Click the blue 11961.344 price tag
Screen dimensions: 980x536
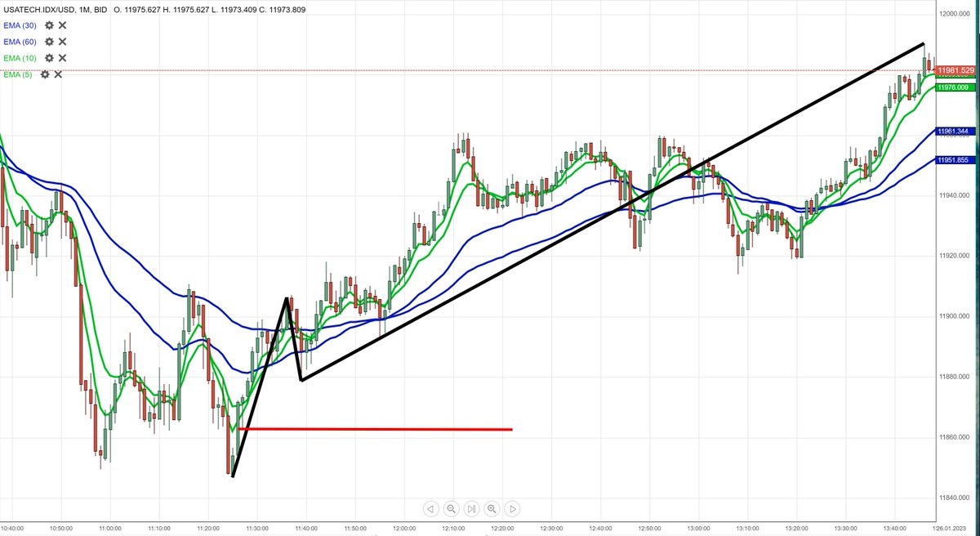(x=955, y=131)
